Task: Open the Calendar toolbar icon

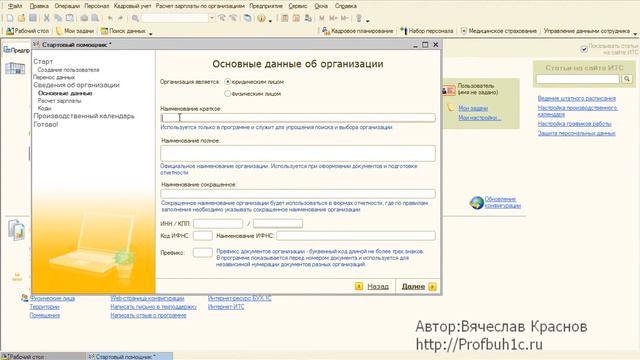Action: (296, 18)
